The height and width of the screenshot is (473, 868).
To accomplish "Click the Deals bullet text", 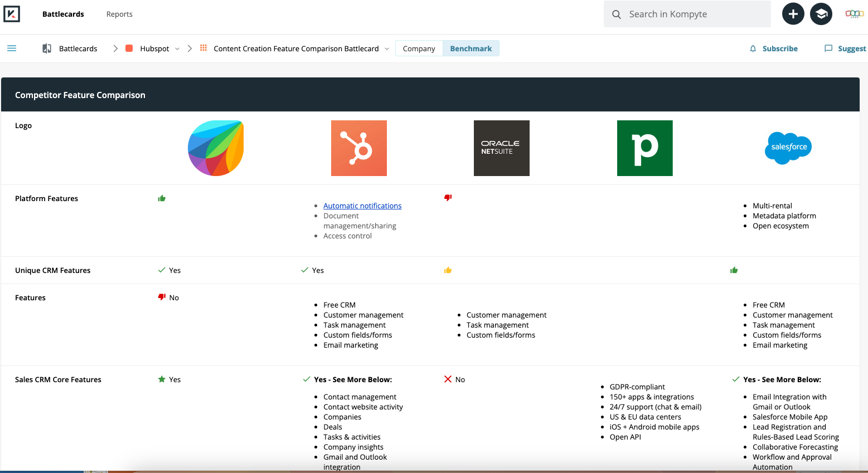I will click(x=333, y=427).
